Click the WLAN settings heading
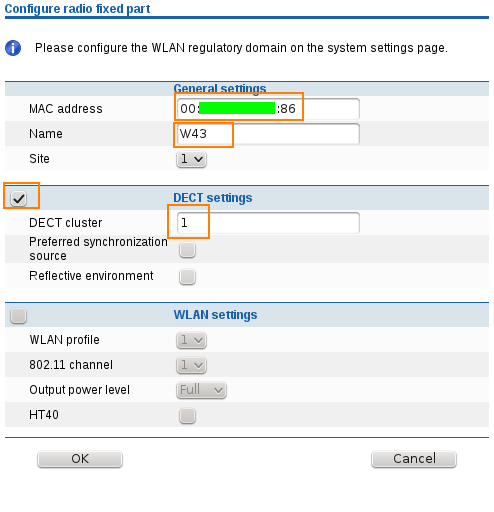This screenshot has width=494, height=512. click(215, 315)
